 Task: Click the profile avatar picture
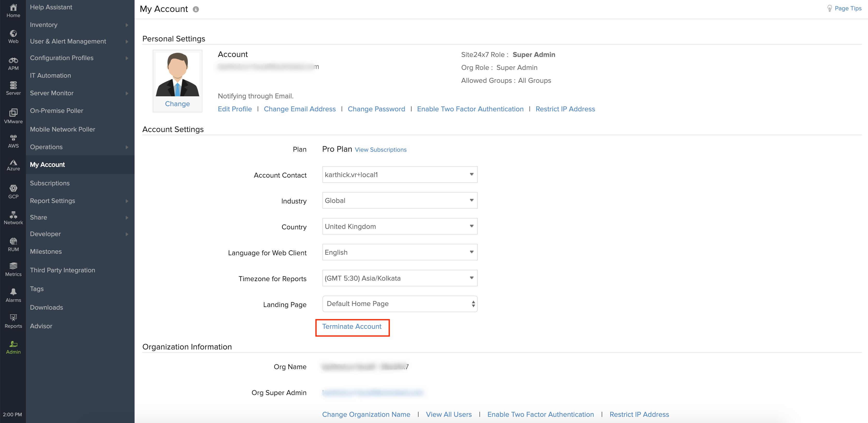coord(177,75)
